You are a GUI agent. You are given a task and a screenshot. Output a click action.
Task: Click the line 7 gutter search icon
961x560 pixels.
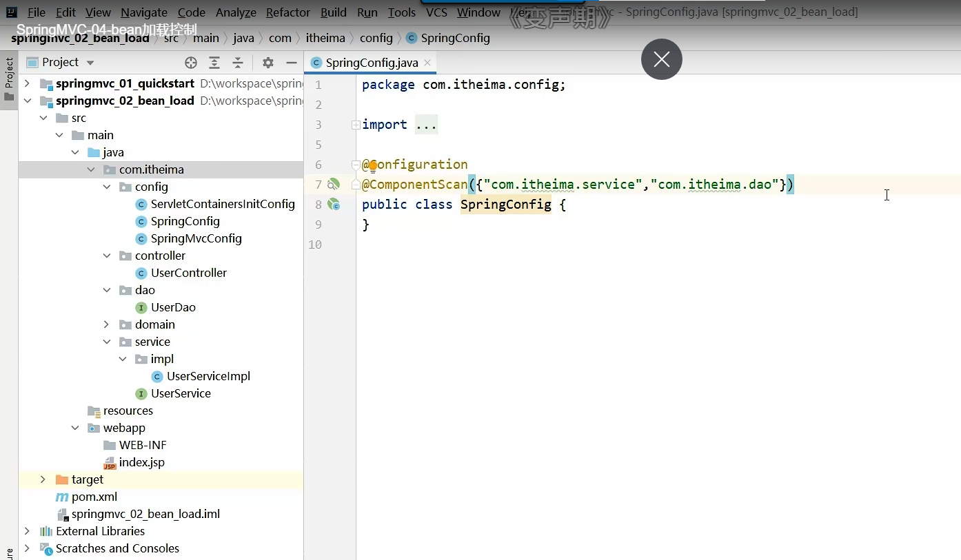pos(334,184)
